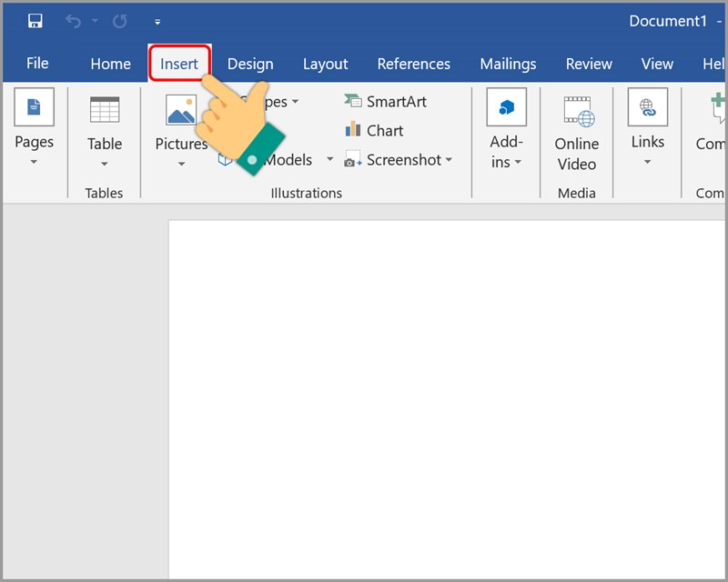Select the Insert ribbon tab

pyautogui.click(x=179, y=64)
